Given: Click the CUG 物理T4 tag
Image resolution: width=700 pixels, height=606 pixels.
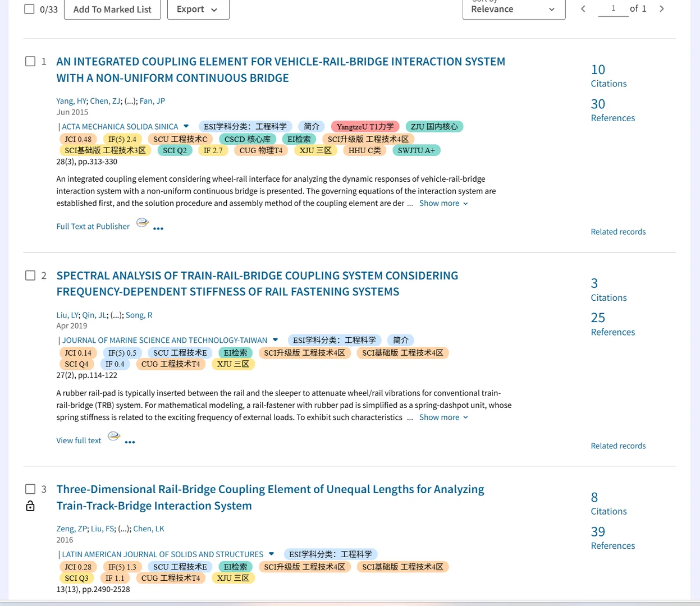Looking at the screenshot, I should (261, 150).
